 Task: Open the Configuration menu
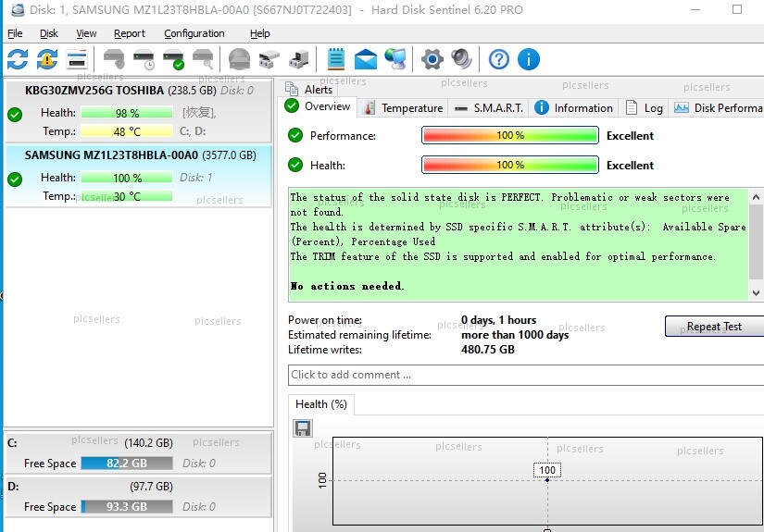(194, 33)
